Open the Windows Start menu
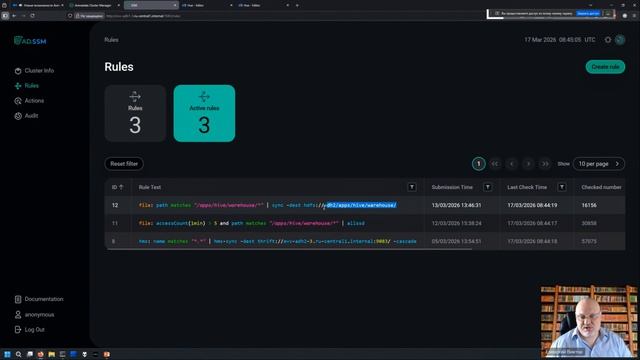640x360 pixels. pos(7,354)
